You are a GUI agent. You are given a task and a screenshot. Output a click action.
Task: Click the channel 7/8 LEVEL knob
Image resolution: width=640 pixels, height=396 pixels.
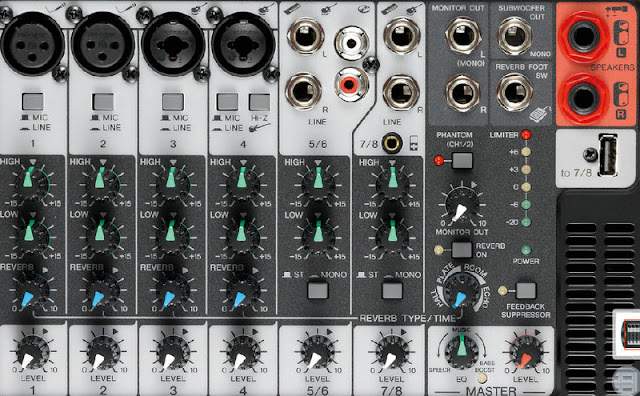(x=392, y=352)
